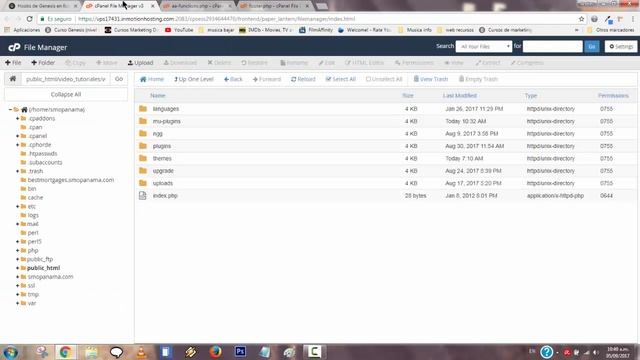Go Back in file navigation
The width and height of the screenshot is (640, 360).
(233, 79)
